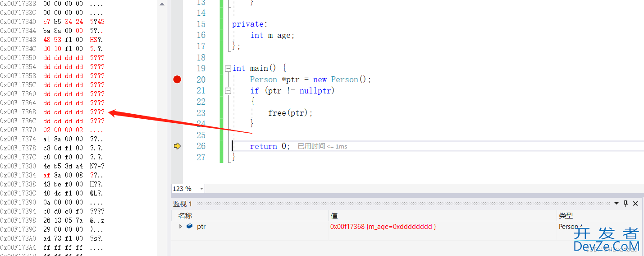
Task: Select memory row 0x00F17370
Action: (51, 130)
